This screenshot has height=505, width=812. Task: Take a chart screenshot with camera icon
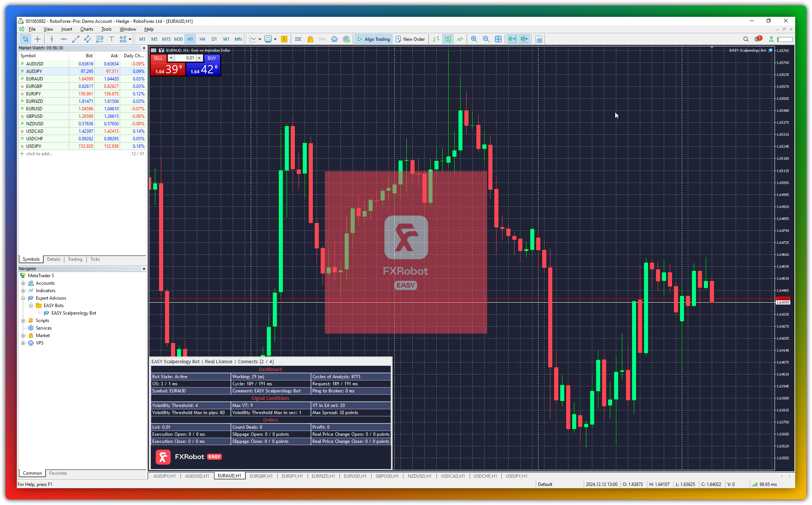(539, 39)
